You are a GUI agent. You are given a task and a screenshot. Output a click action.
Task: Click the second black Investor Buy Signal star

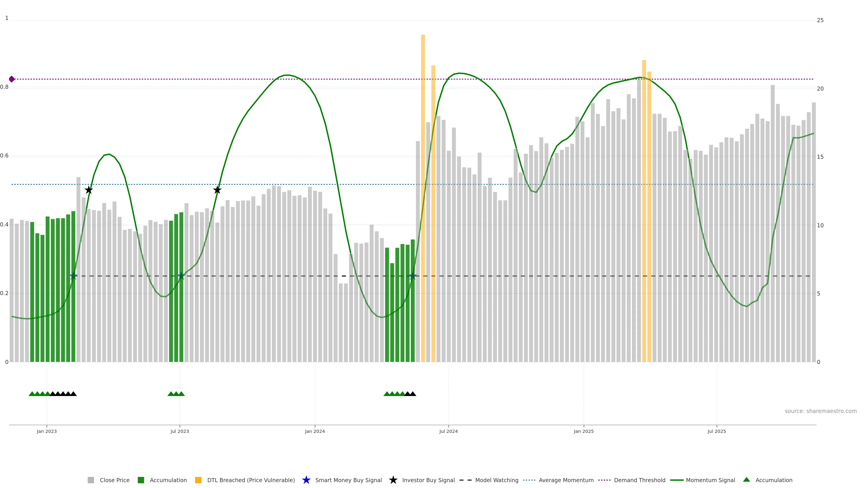217,190
